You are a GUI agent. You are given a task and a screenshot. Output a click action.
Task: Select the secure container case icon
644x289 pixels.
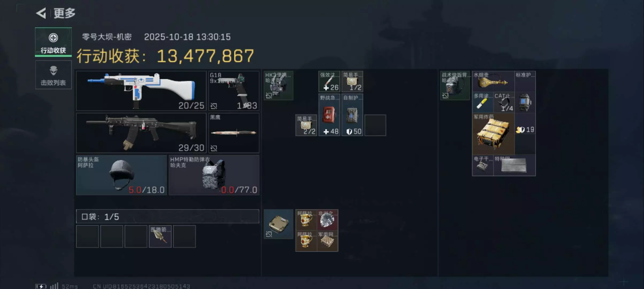point(278,224)
